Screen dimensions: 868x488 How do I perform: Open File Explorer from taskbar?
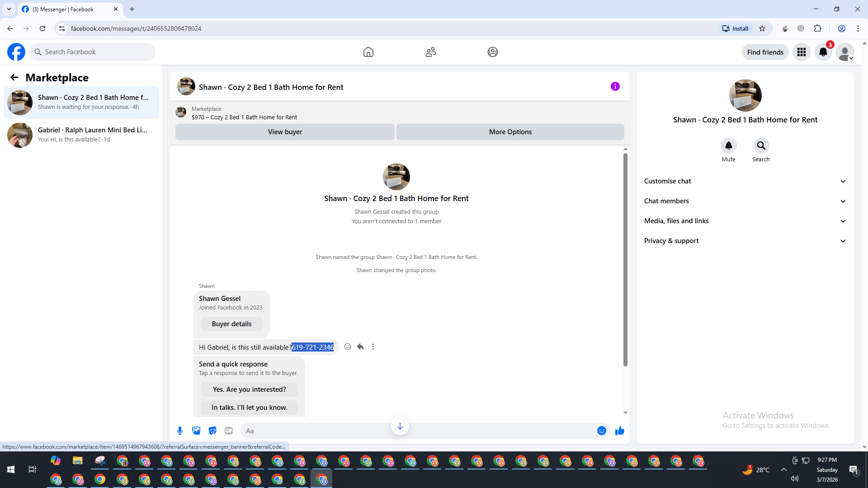tap(78, 461)
